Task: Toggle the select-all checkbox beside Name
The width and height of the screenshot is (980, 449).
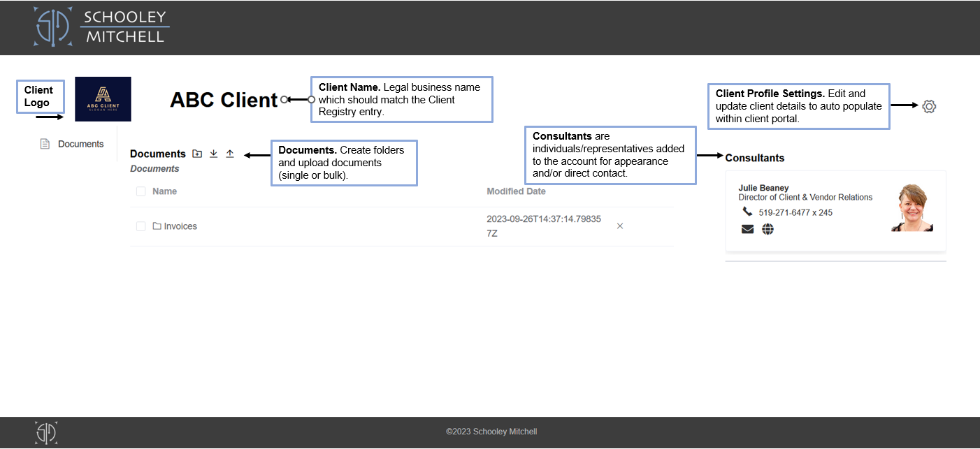Action: click(x=141, y=191)
